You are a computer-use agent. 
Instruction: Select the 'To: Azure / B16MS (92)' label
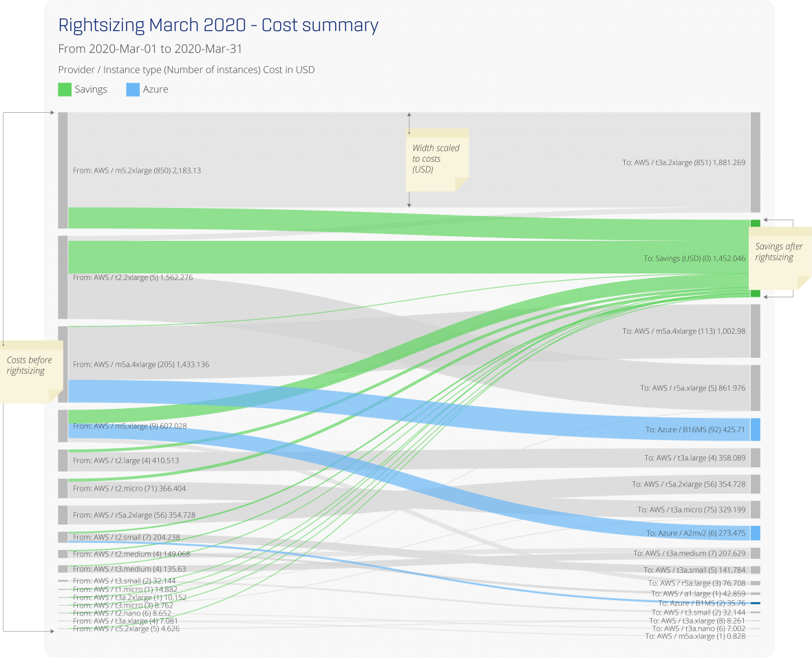(695, 429)
